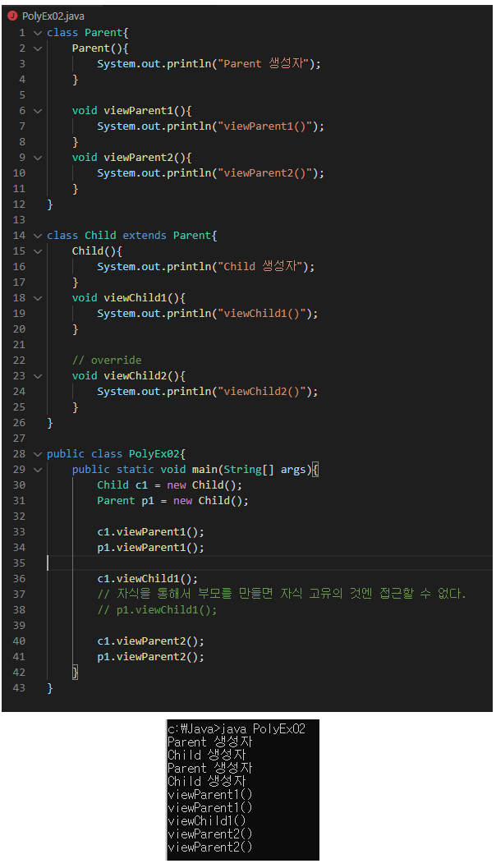Click "viewParent2()" string on line 10
This screenshot has width=496, height=868.
pos(264,173)
